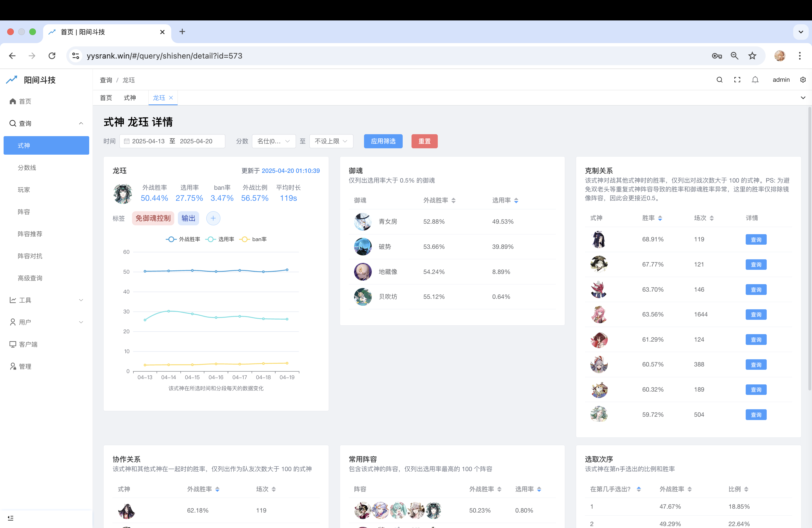Open the notification bell
The width and height of the screenshot is (812, 528).
[x=755, y=80]
